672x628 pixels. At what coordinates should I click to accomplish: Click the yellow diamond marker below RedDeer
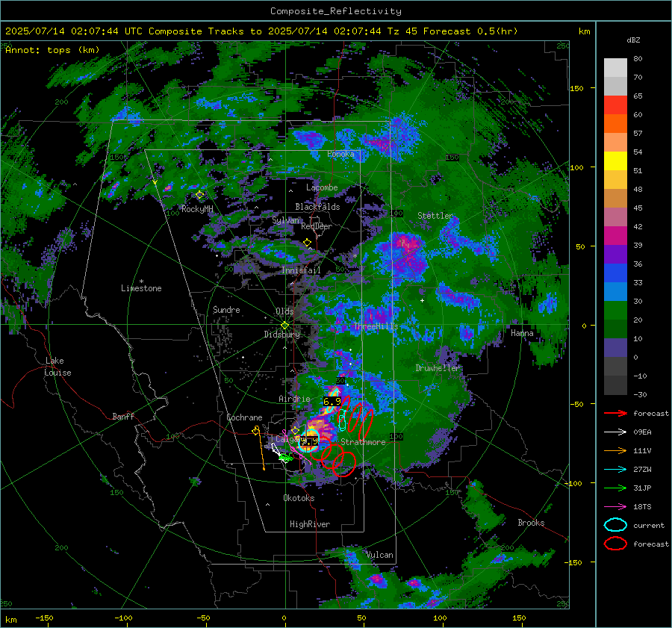(x=307, y=243)
